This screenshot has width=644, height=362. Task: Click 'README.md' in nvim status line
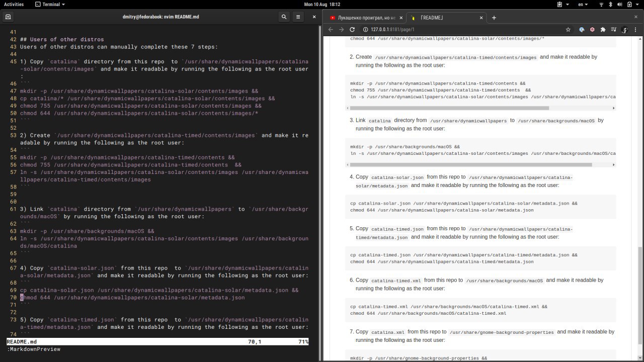[x=22, y=341]
